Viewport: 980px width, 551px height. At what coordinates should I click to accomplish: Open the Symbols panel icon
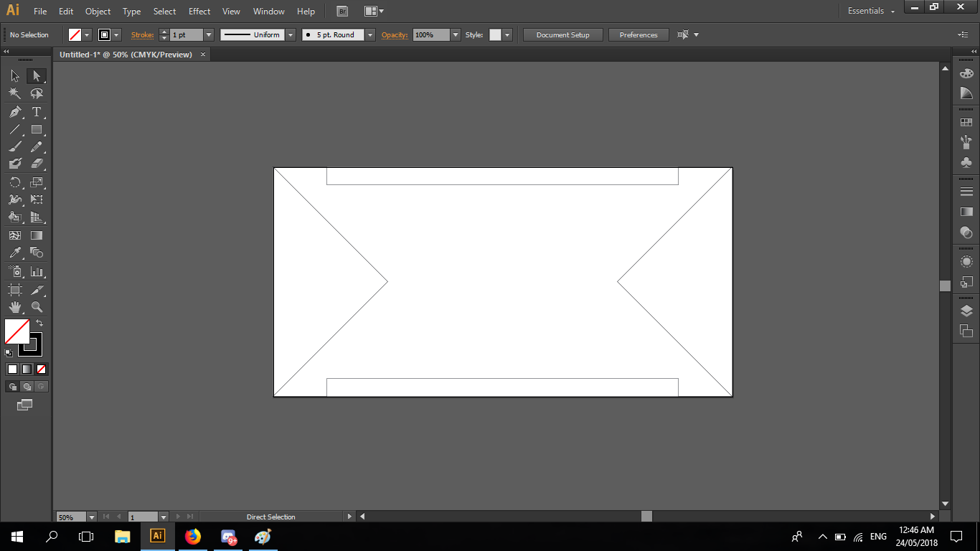click(966, 162)
